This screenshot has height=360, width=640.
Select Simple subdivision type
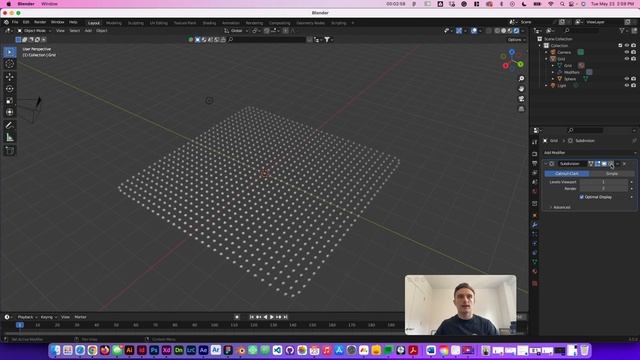pyautogui.click(x=612, y=174)
